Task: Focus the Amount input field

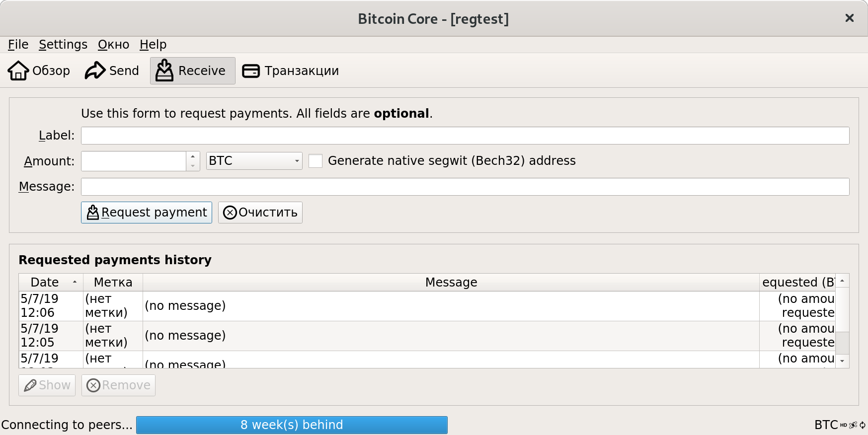Action: pos(134,161)
